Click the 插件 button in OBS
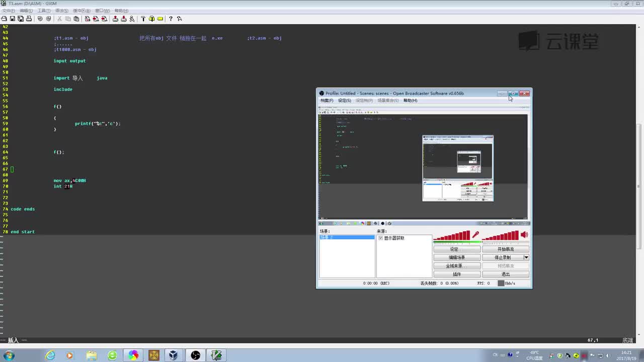 pyautogui.click(x=457, y=274)
